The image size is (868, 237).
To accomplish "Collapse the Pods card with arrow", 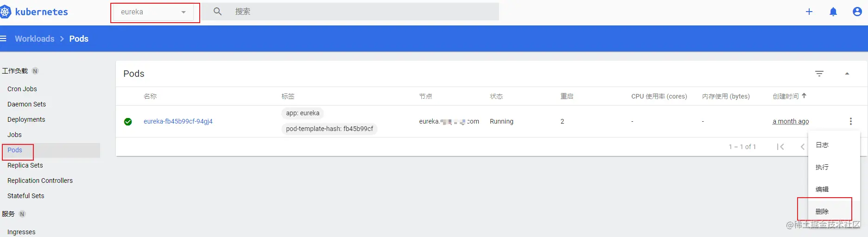I will [847, 74].
